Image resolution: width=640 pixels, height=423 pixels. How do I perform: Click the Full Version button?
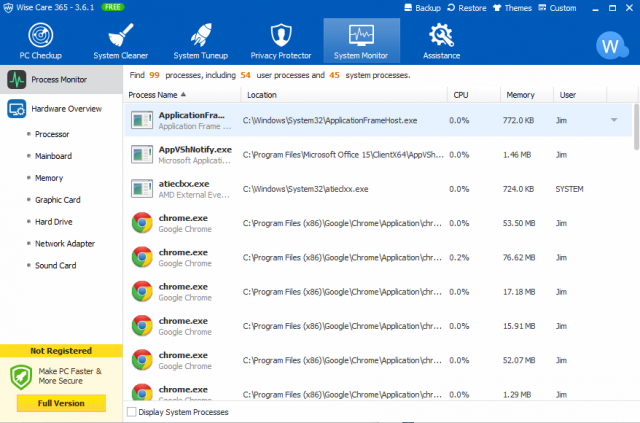61,403
